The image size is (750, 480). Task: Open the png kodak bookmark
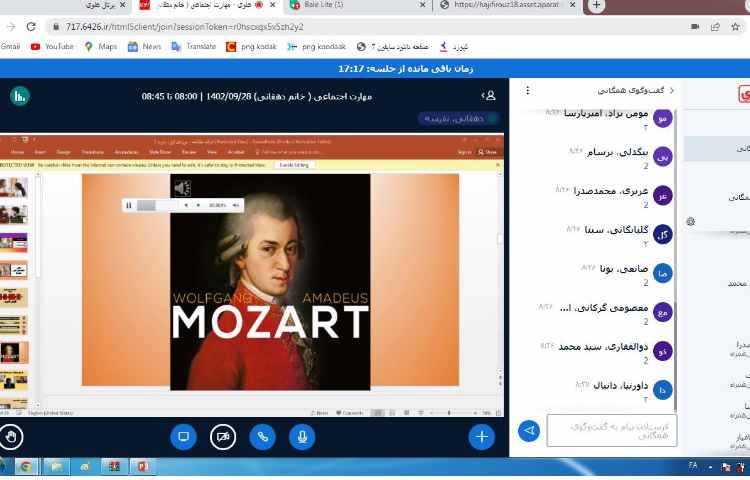252,46
